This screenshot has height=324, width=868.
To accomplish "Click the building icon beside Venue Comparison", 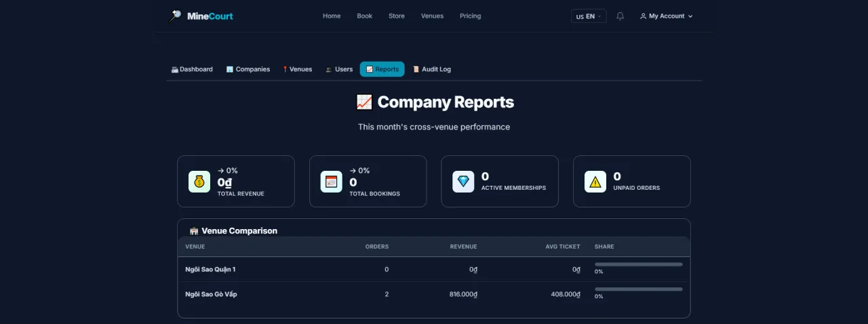I will tap(194, 231).
